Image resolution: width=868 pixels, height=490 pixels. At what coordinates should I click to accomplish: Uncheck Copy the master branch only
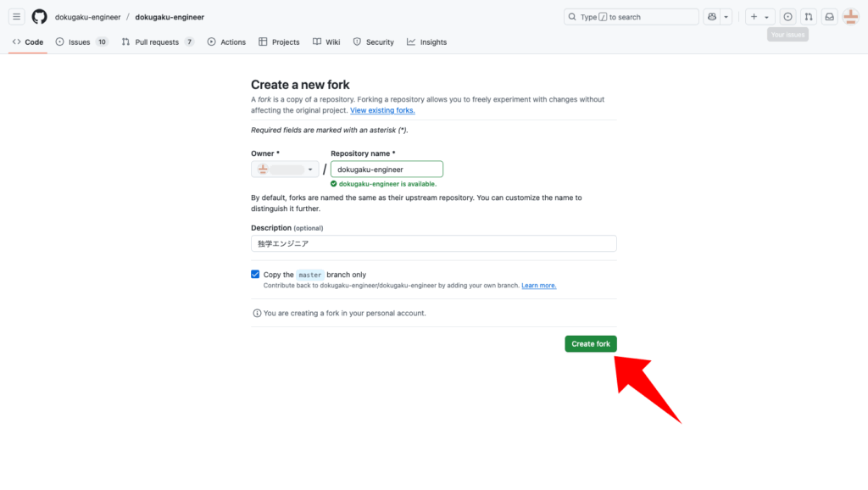coord(256,275)
